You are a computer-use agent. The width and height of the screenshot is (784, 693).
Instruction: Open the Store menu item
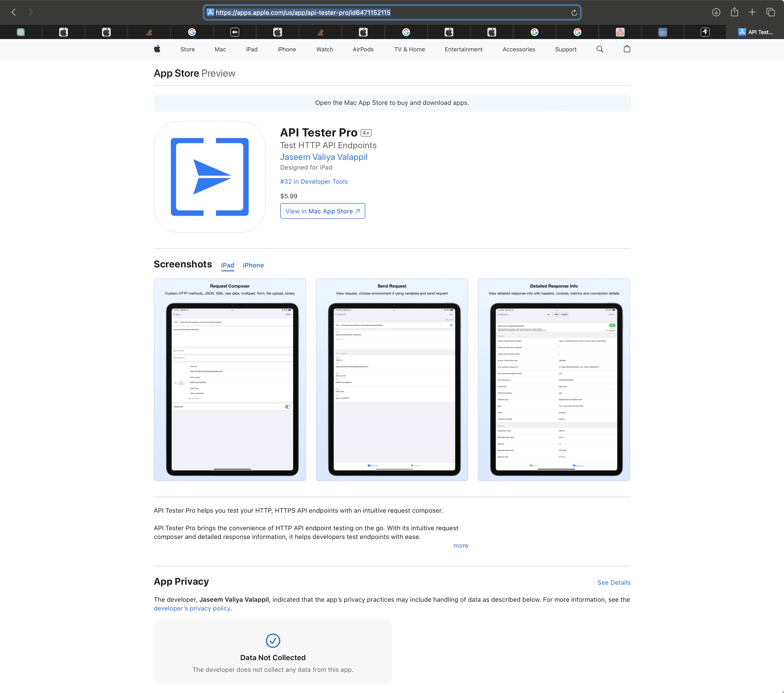click(188, 49)
